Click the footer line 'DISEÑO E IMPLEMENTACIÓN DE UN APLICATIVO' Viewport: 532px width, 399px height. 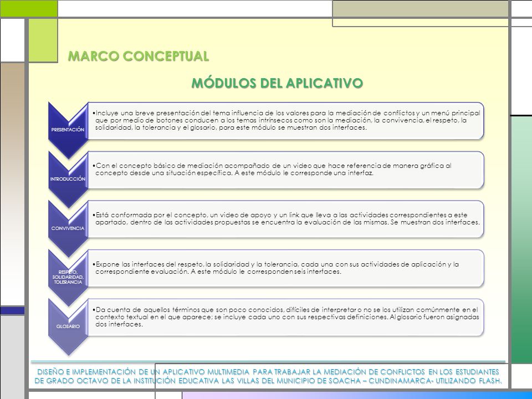[268, 372]
